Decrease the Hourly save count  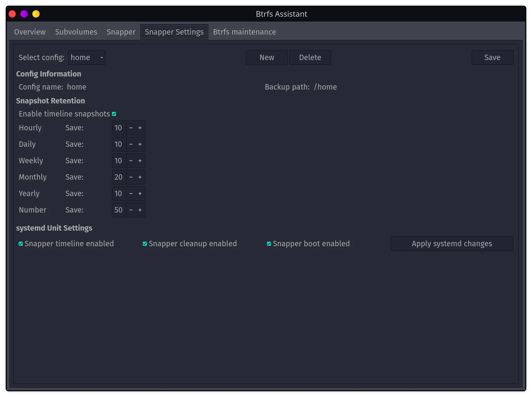[131, 128]
